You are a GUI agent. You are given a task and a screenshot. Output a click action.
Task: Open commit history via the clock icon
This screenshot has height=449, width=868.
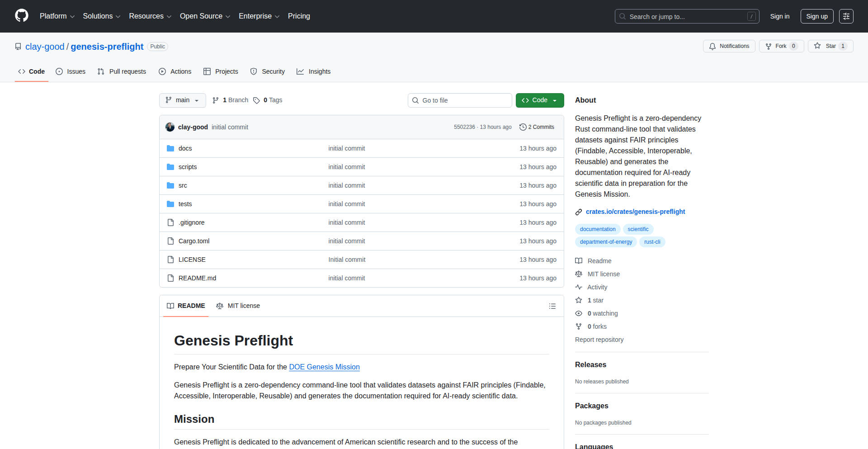click(523, 127)
